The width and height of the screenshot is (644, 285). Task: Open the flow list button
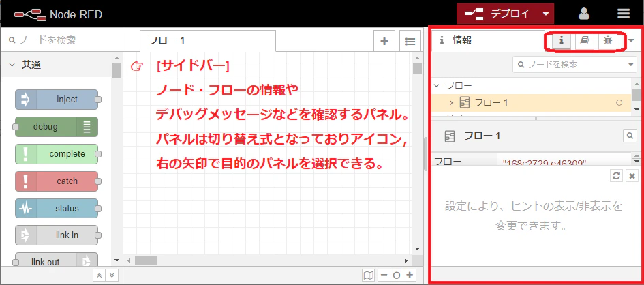click(410, 41)
